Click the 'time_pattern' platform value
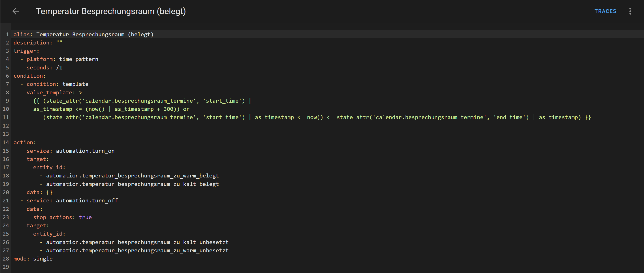The image size is (644, 273). (x=79, y=59)
